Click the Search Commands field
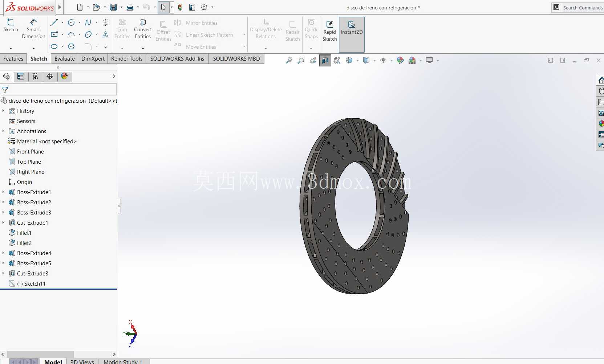The image size is (604, 364). 582,8
